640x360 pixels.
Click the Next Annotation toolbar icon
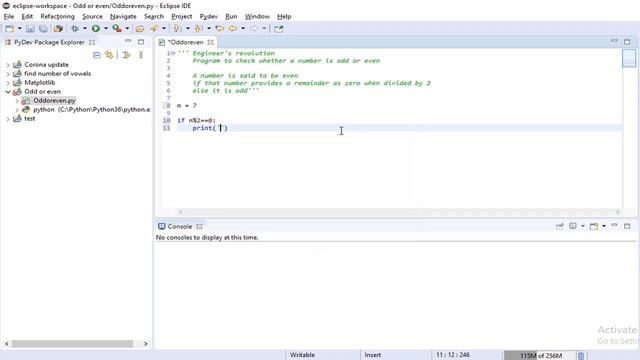point(177,29)
